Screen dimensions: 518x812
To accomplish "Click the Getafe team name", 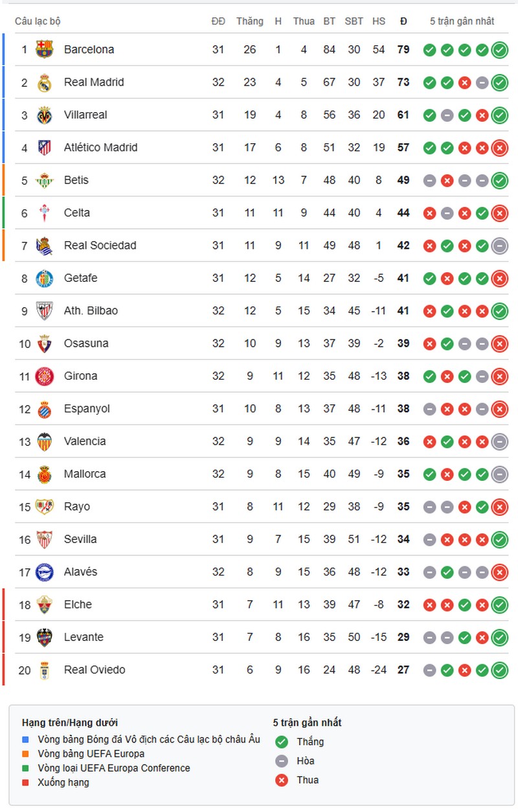I will [80, 278].
